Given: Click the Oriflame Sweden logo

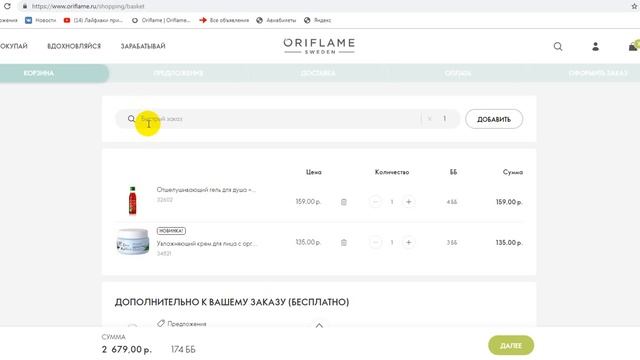Looking at the screenshot, I should (319, 46).
